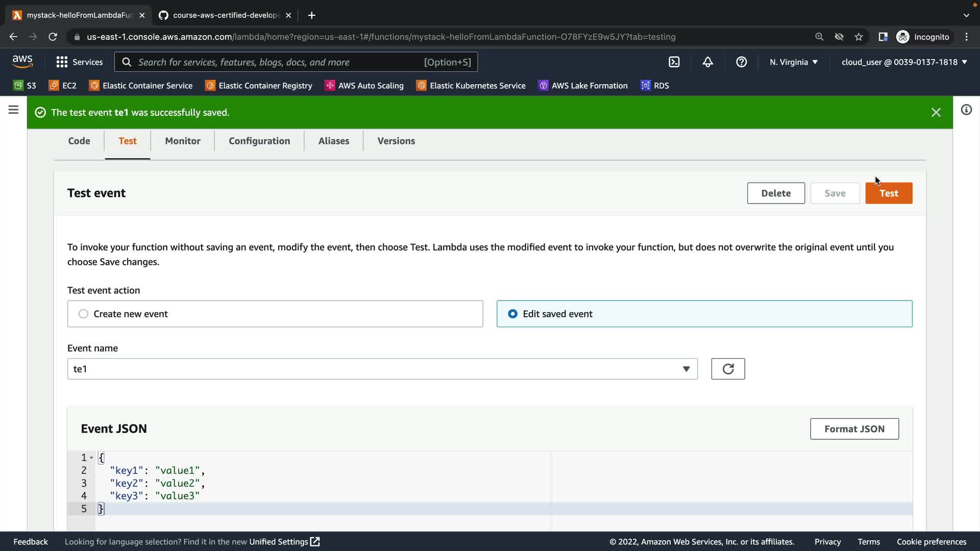
Task: Switch to the Monitor tab
Action: pyautogui.click(x=182, y=141)
